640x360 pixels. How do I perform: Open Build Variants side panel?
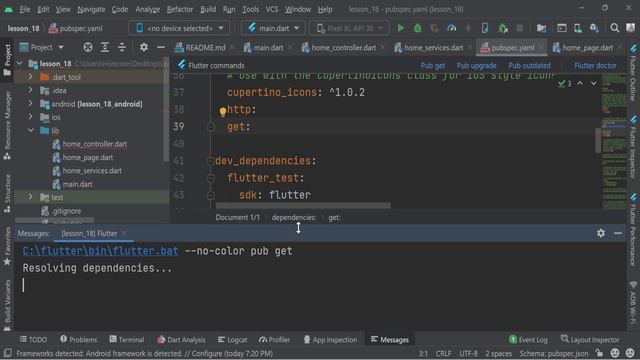tap(7, 305)
